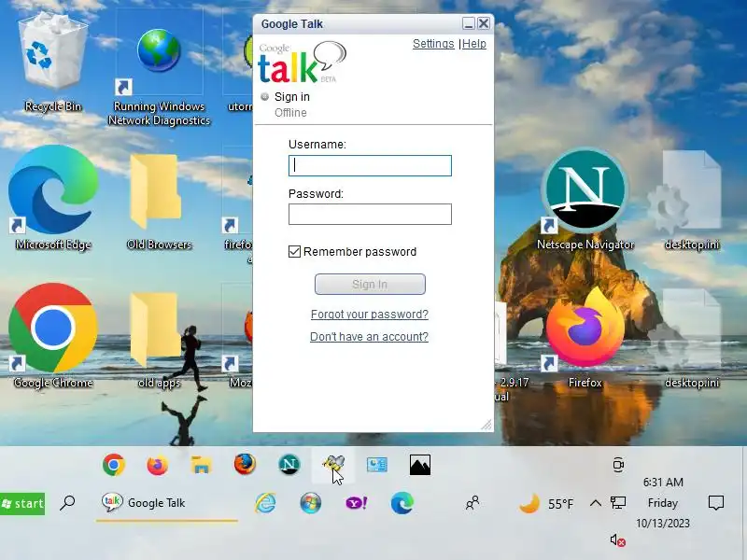Focus the Username input field
Screen dimensions: 747x560
[370, 166]
